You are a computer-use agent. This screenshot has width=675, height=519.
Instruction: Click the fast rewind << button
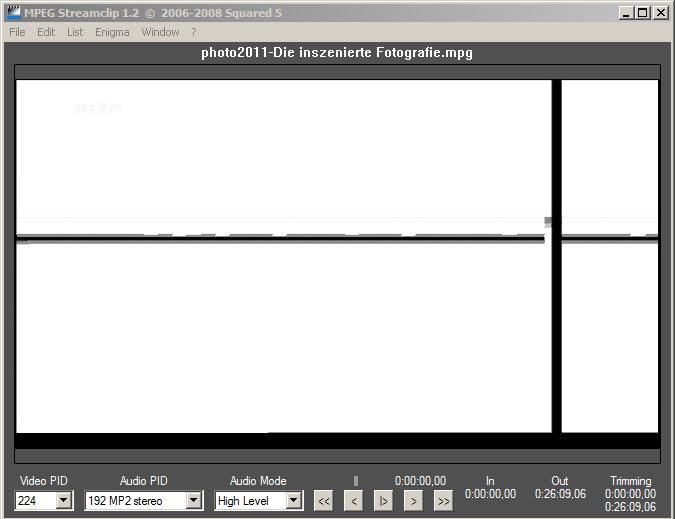pos(323,501)
